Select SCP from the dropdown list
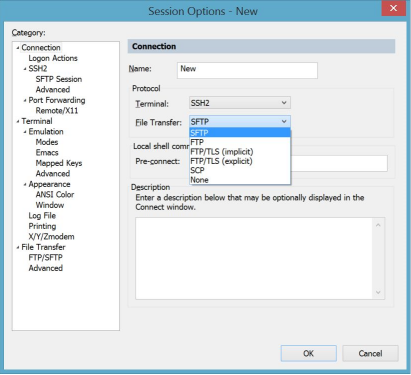 (x=240, y=170)
